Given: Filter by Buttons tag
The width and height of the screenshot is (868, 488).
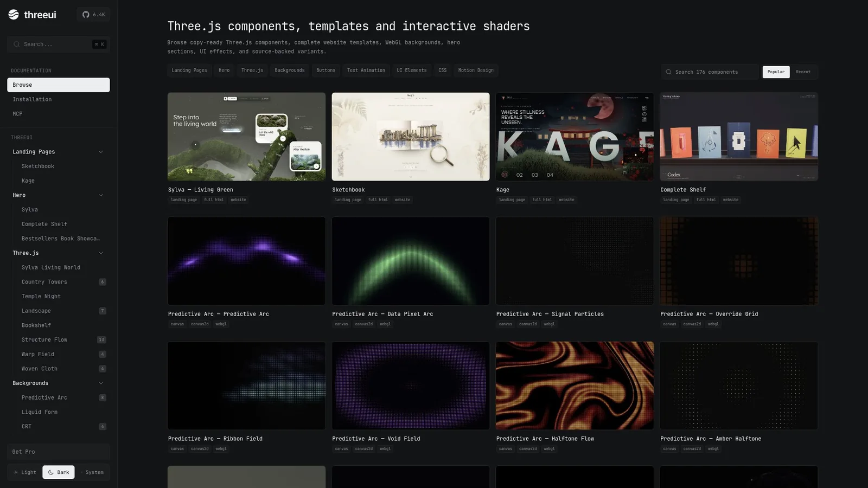Looking at the screenshot, I should [326, 70].
